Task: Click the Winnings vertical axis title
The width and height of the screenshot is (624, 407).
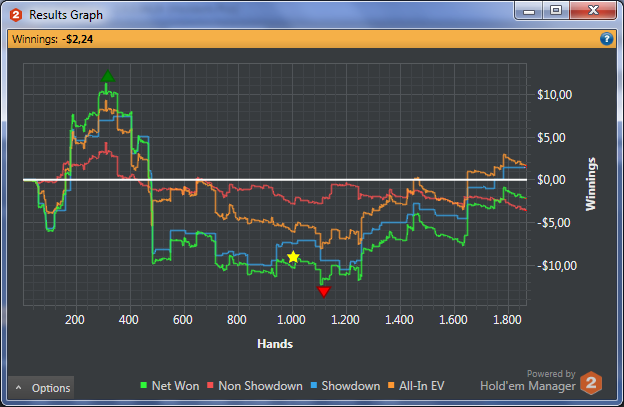Action: (x=591, y=184)
